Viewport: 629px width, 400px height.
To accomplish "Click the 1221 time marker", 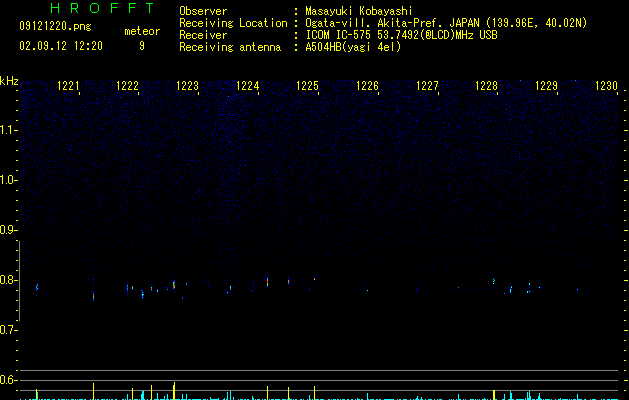I will [68, 86].
